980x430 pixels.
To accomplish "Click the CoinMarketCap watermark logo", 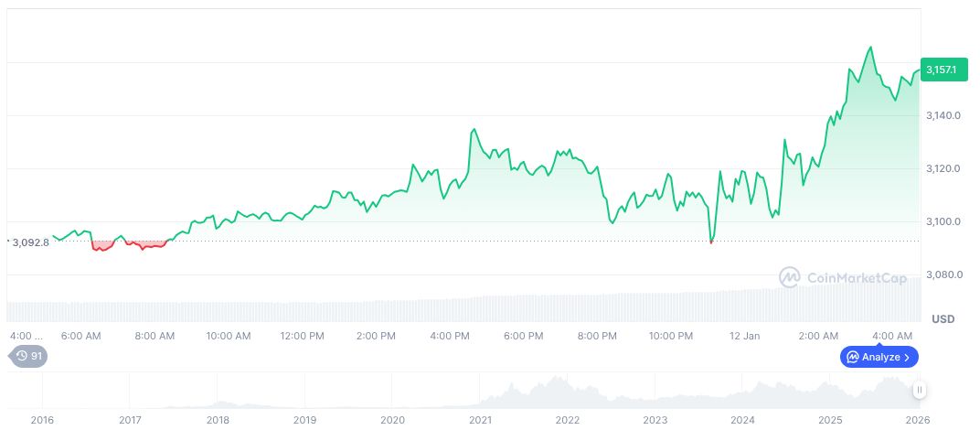I will [x=844, y=276].
